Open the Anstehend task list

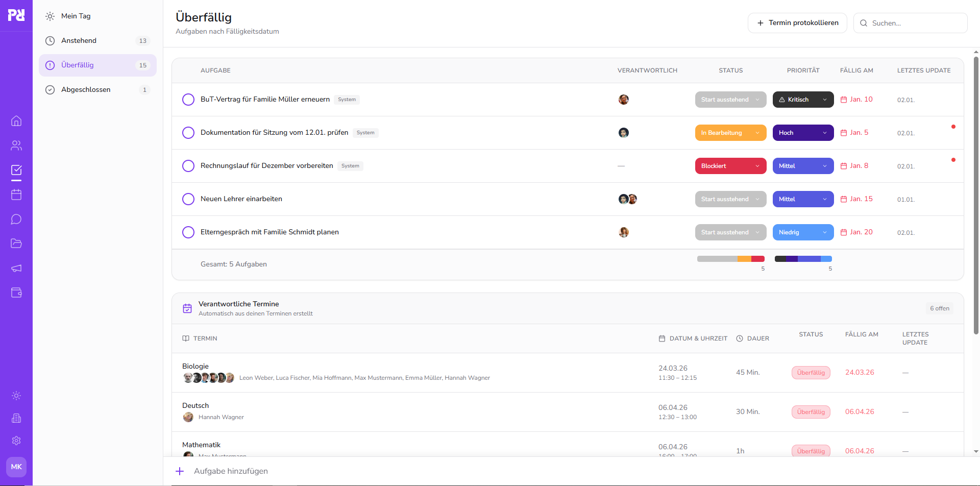coord(97,41)
